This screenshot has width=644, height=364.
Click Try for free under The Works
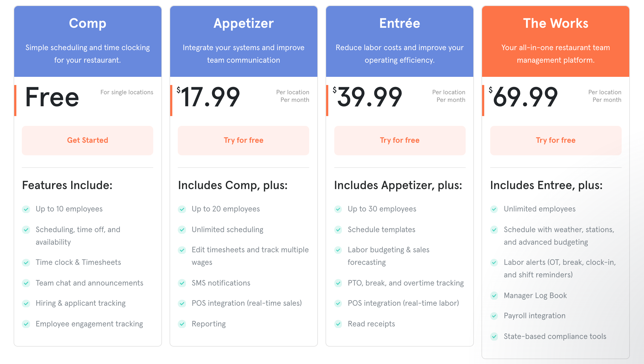(555, 140)
